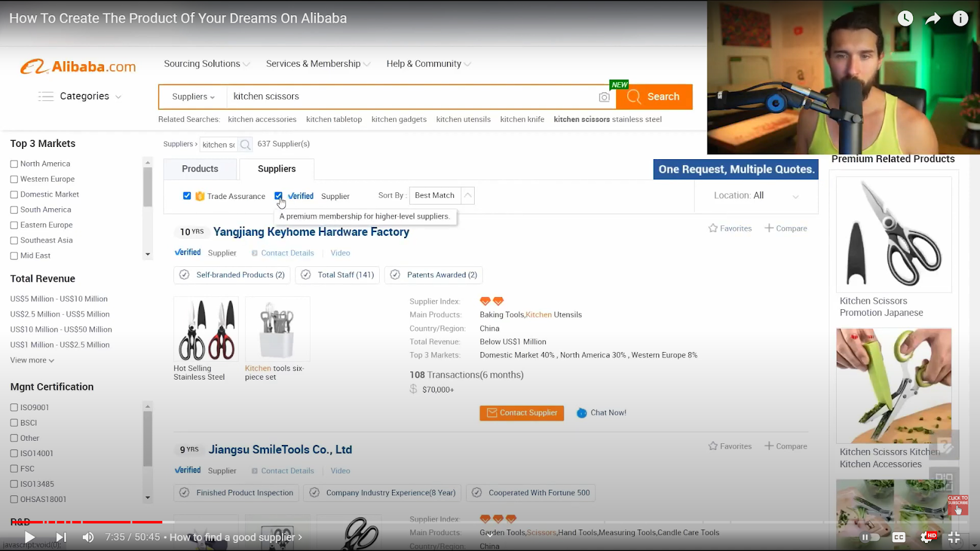The width and height of the screenshot is (980, 551).
Task: Open Kitchen Scissors Promotion Japanese product image
Action: (894, 234)
